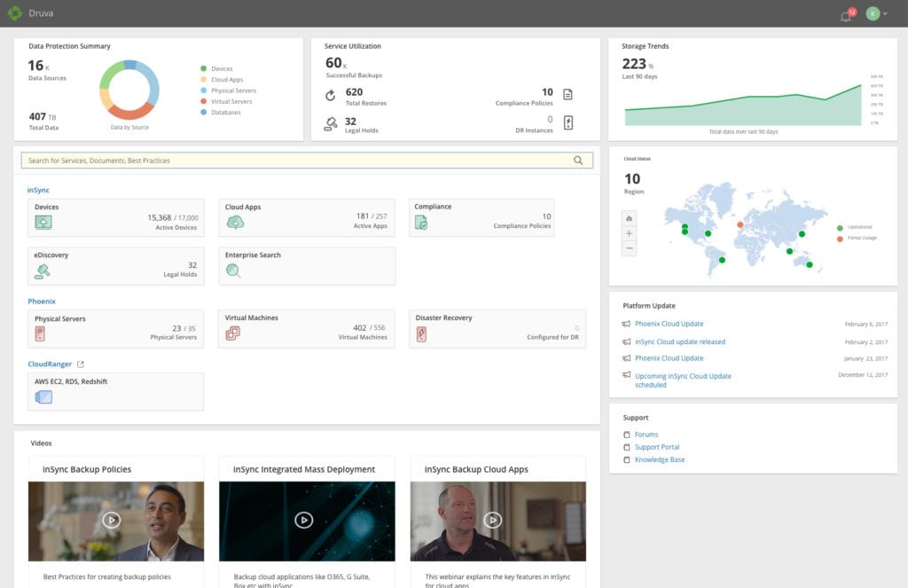Click the '23 / 35' Physical Servers value
Screen dimensions: 908x588
184,328
